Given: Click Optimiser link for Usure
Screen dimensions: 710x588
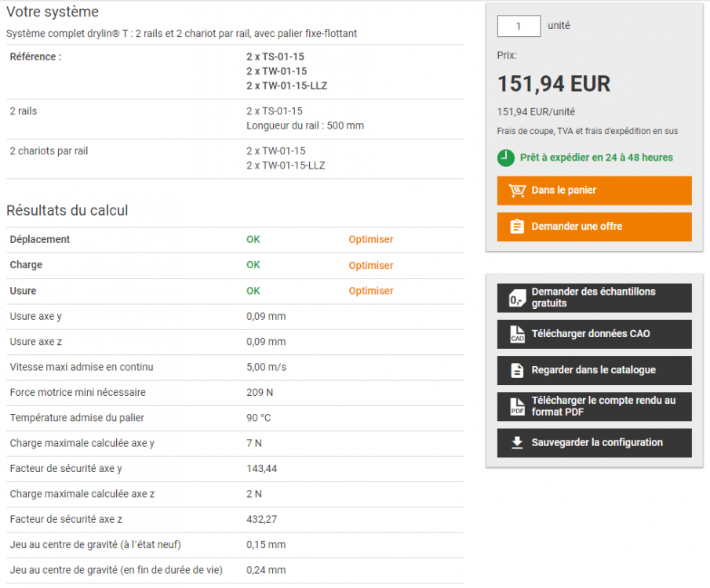Looking at the screenshot, I should (x=371, y=291).
